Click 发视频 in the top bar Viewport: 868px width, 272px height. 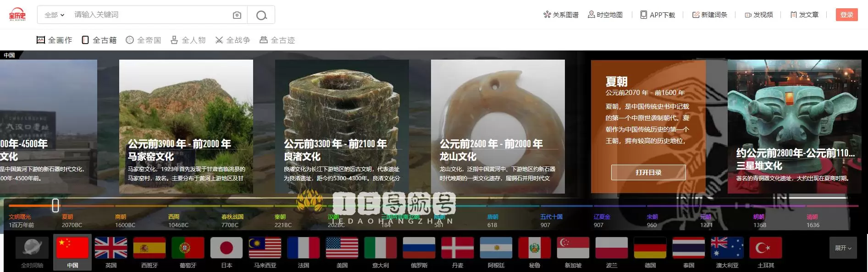pos(759,15)
